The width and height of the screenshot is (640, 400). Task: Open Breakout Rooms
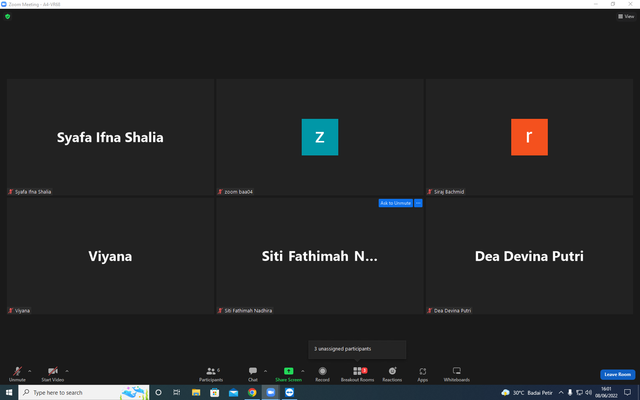pyautogui.click(x=358, y=373)
